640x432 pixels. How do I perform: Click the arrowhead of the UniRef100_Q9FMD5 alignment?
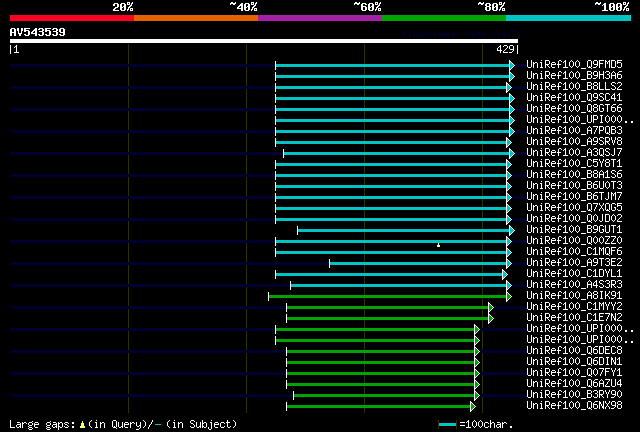tap(512, 65)
